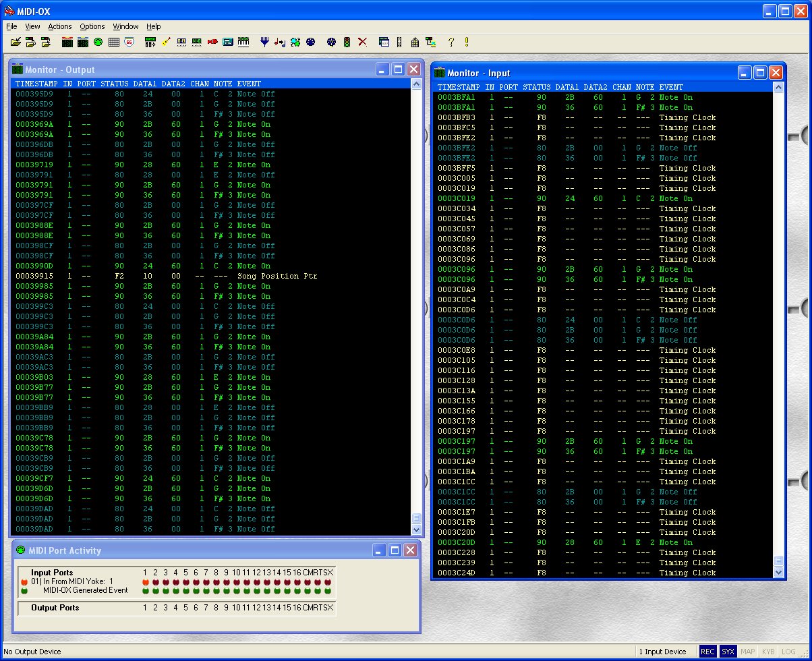Click the question mark help icon

451,42
